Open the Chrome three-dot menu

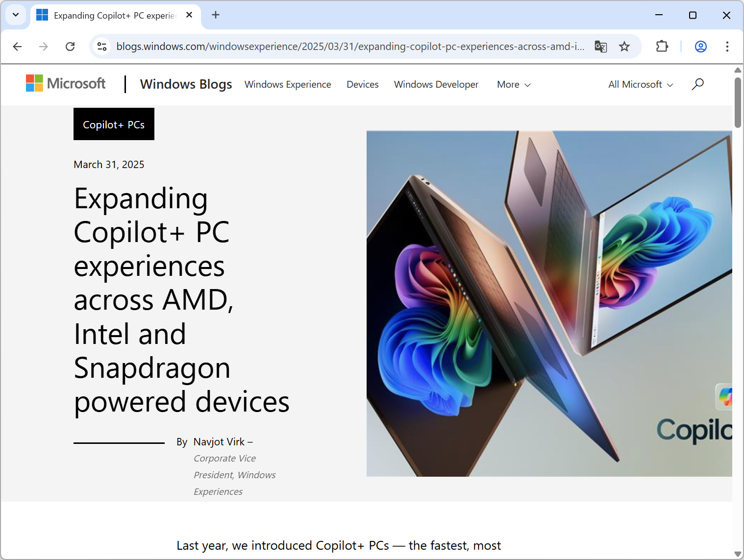727,47
